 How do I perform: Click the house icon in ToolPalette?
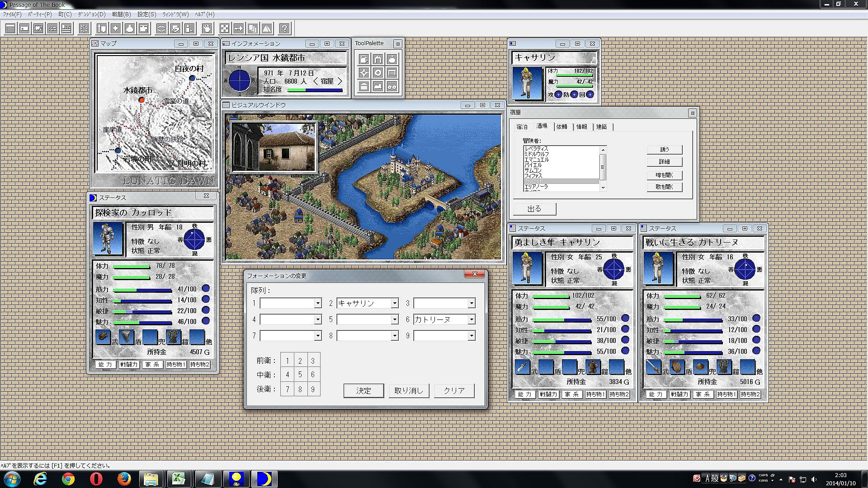click(x=378, y=59)
